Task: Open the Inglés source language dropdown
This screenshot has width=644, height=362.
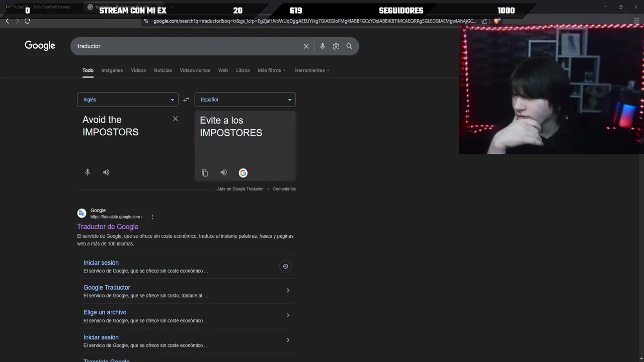Action: pyautogui.click(x=128, y=100)
